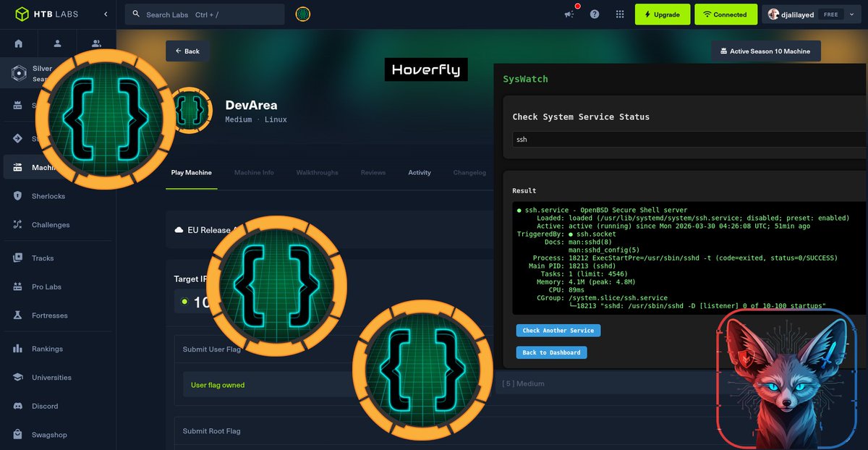Click the Submit User Flag heading
Image resolution: width=868 pixels, height=450 pixels.
[212, 349]
